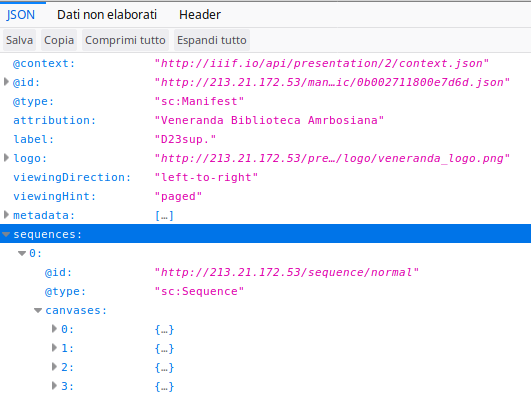Select the @id key under sequence 0

tap(58, 272)
